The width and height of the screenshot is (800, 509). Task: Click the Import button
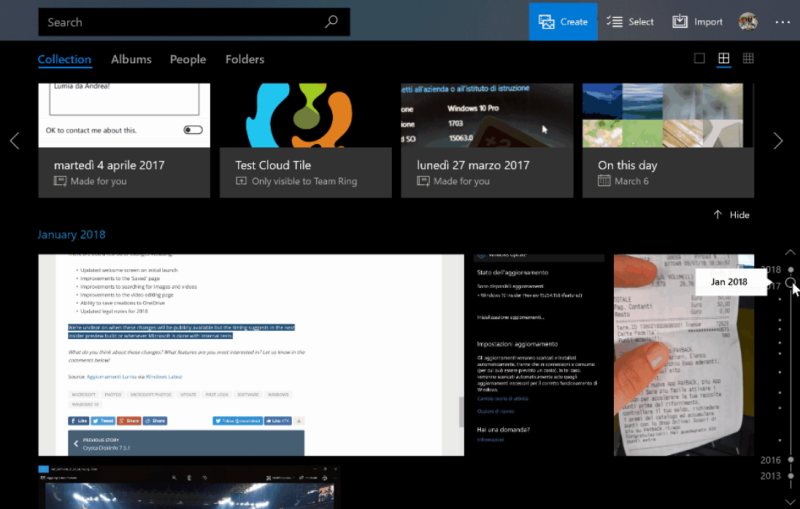coord(697,21)
